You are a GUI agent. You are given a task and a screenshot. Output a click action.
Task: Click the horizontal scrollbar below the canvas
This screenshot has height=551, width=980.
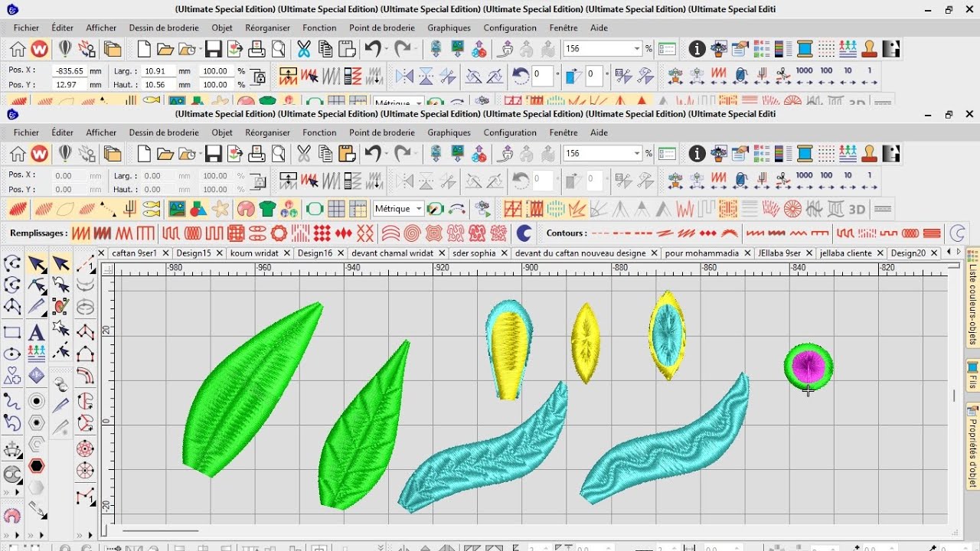pos(160,530)
